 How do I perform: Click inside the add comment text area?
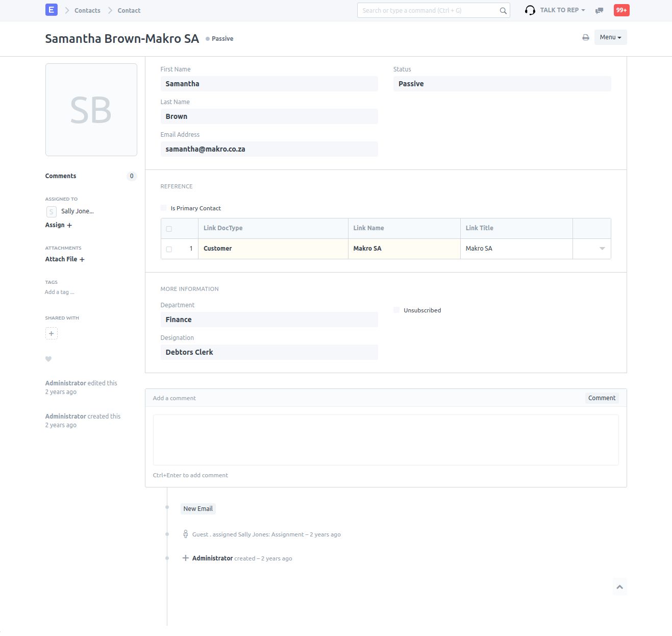(x=385, y=439)
